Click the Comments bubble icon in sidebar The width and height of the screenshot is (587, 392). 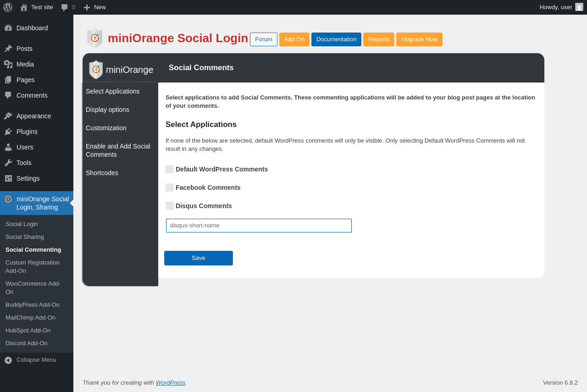[x=8, y=95]
